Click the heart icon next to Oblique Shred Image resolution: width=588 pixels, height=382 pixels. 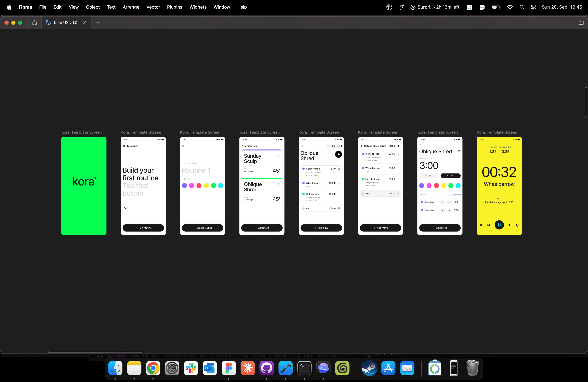tap(459, 151)
